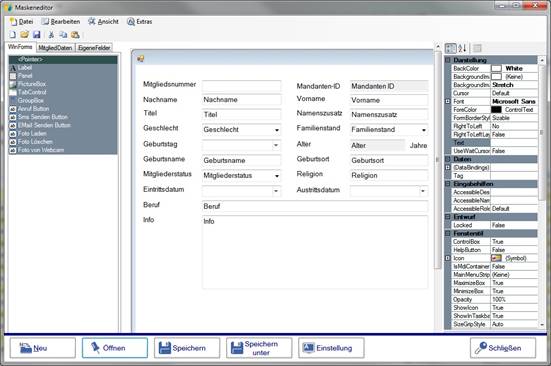Collapse the Fensterstil property category
551x366 pixels.
[x=448, y=233]
